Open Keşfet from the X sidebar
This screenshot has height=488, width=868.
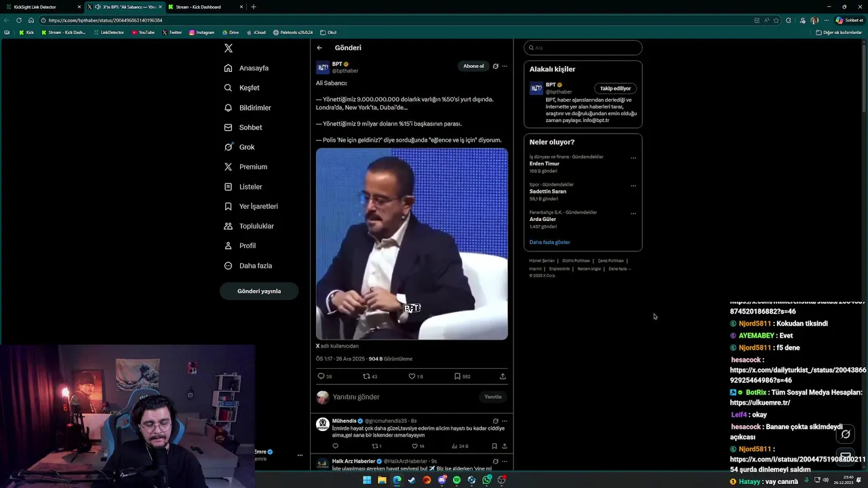(242, 87)
